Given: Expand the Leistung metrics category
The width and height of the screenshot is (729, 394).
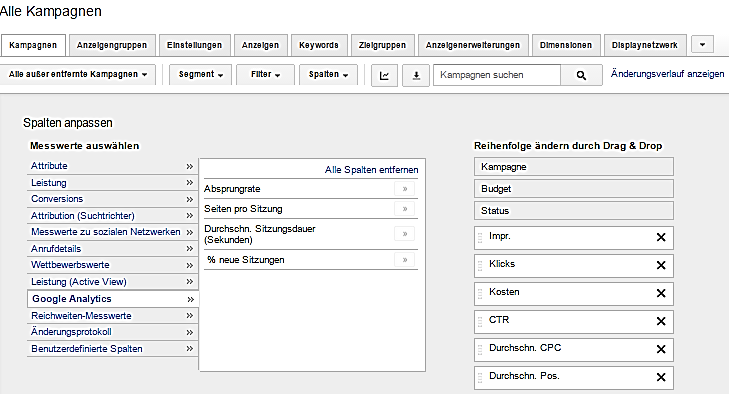Looking at the screenshot, I should (x=113, y=183).
